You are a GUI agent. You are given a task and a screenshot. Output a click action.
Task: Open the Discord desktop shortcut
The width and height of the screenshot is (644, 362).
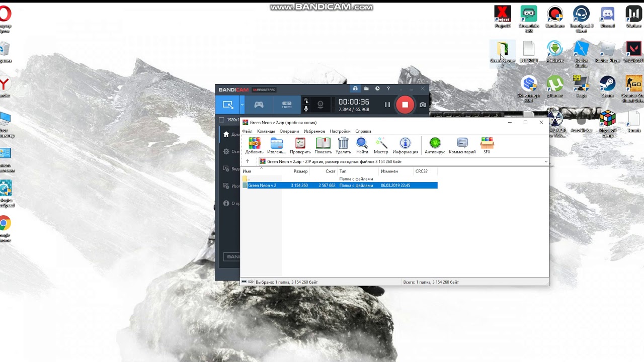pyautogui.click(x=607, y=17)
